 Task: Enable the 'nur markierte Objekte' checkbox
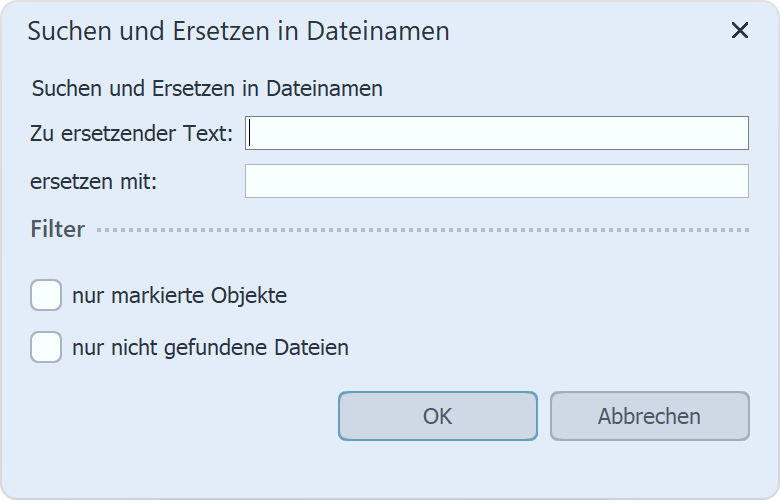[46, 296]
